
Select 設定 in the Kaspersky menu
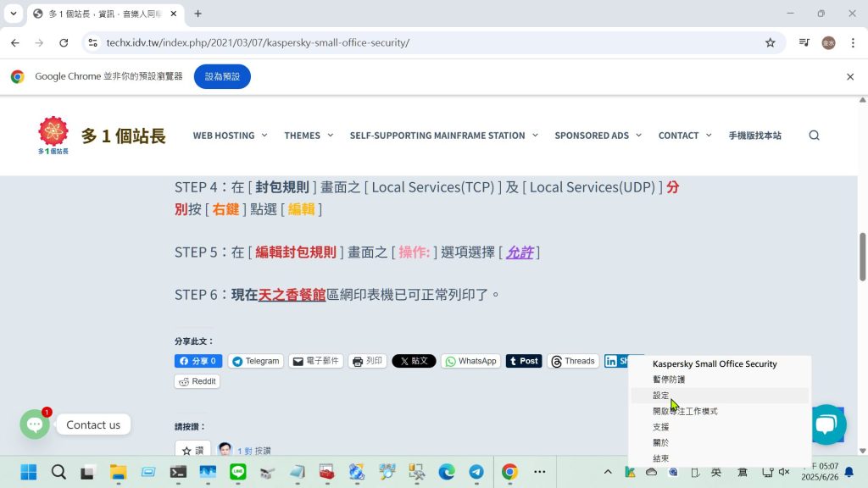pyautogui.click(x=661, y=396)
